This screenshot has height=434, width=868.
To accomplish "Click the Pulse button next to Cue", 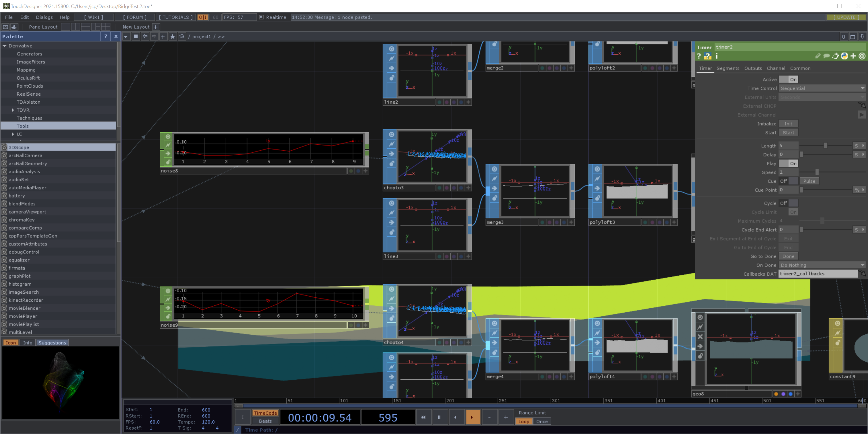I will coord(809,181).
